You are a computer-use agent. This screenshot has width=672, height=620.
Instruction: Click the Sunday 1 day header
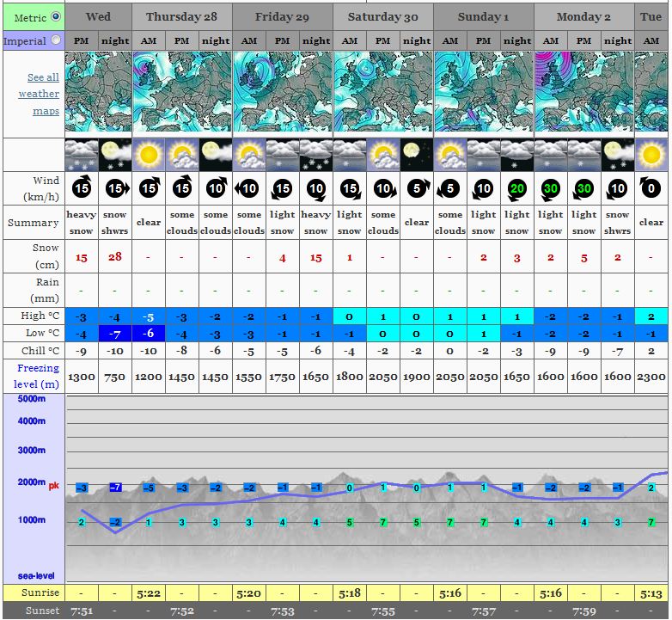[483, 16]
